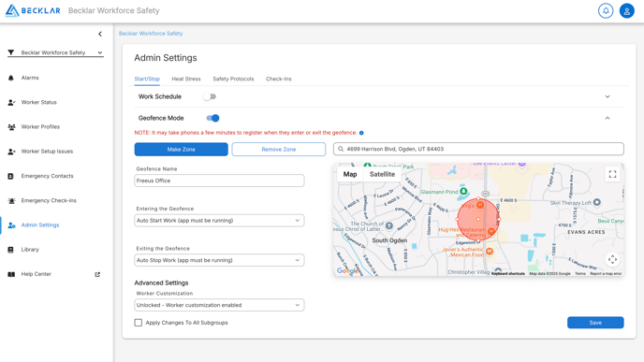The image size is (644, 362).
Task: Toggle fullscreen view on the map
Action: click(x=612, y=174)
